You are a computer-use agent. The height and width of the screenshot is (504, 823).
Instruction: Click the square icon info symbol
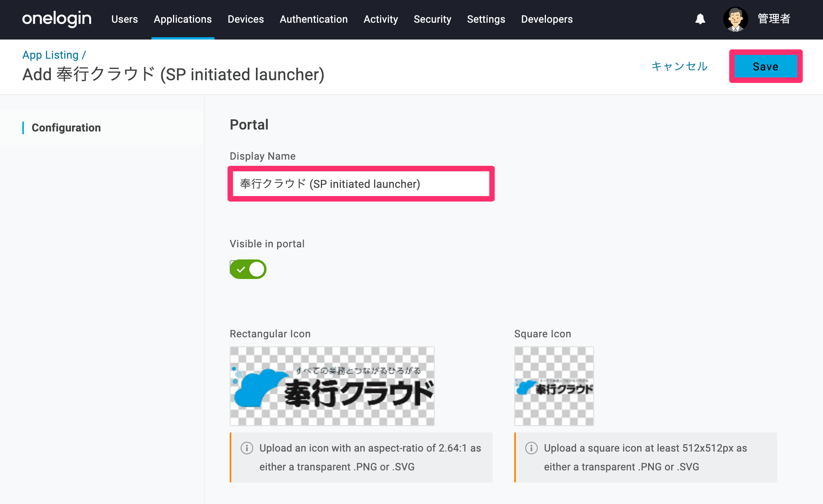[x=531, y=448]
